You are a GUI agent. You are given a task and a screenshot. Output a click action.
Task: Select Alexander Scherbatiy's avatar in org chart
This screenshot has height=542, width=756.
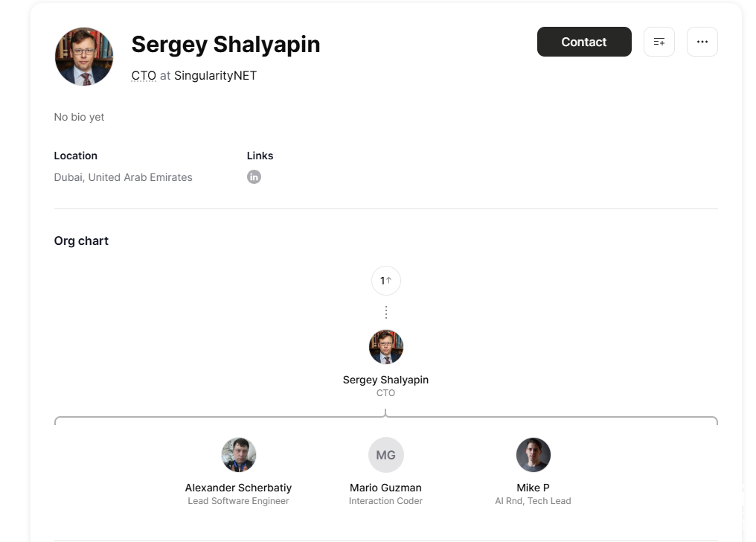coord(239,455)
